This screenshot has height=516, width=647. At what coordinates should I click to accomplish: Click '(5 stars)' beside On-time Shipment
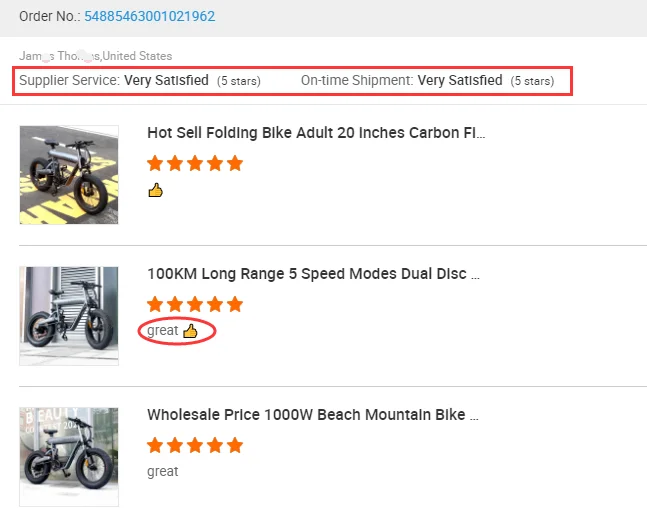pyautogui.click(x=532, y=80)
